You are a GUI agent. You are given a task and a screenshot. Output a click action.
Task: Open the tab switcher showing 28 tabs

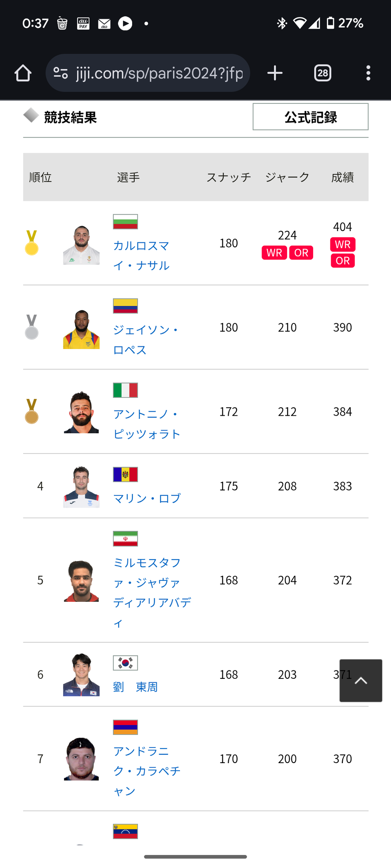click(323, 73)
